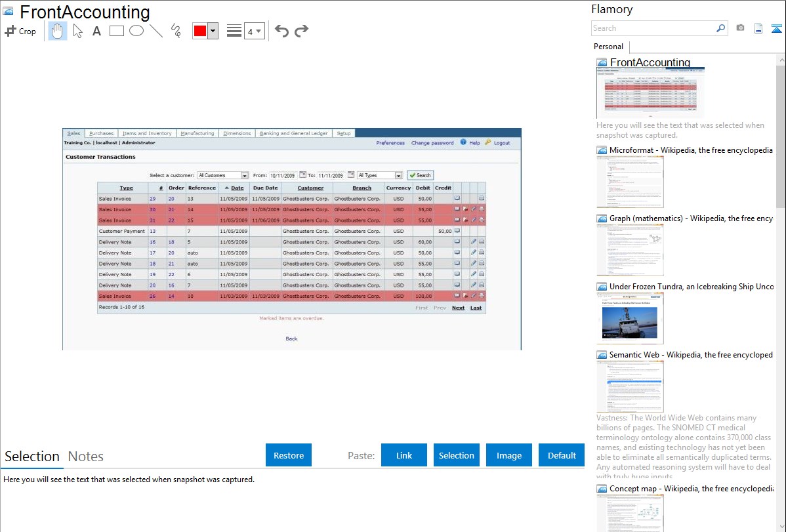This screenshot has width=786, height=532.
Task: Click the search magnifier icon
Action: click(721, 28)
